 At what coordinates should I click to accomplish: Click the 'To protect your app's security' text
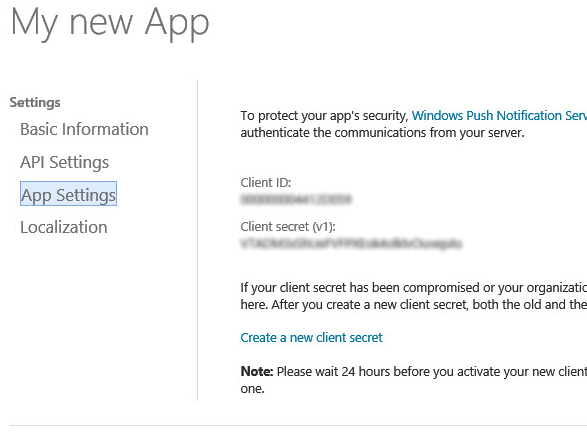click(324, 116)
